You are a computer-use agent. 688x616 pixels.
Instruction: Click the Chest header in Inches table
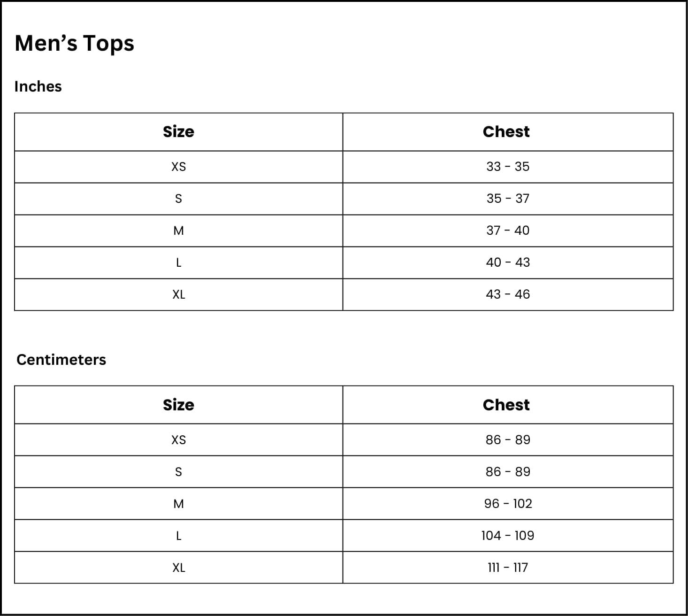[506, 132]
